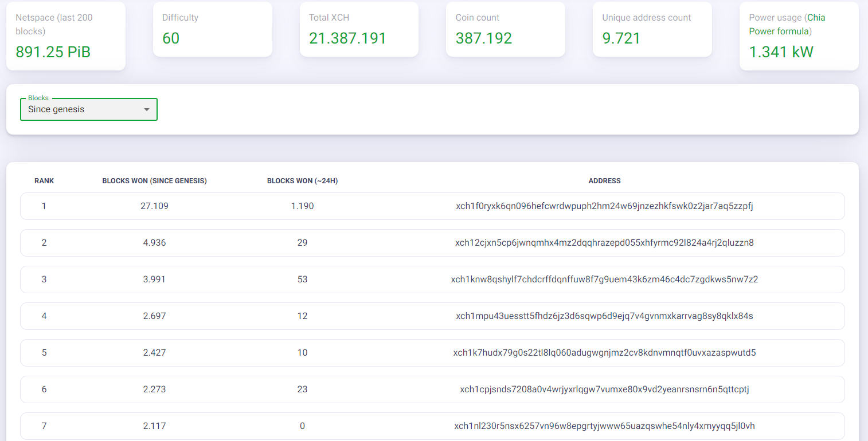Click the Difficulty stat card
The height and width of the screenshot is (441, 868).
[x=213, y=29]
